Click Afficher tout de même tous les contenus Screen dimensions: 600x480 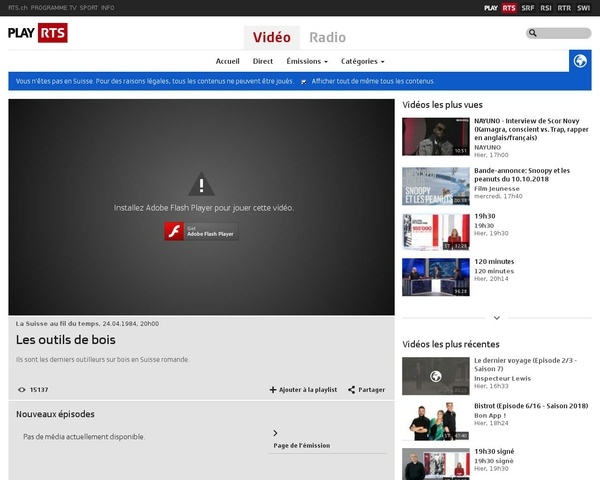point(372,81)
